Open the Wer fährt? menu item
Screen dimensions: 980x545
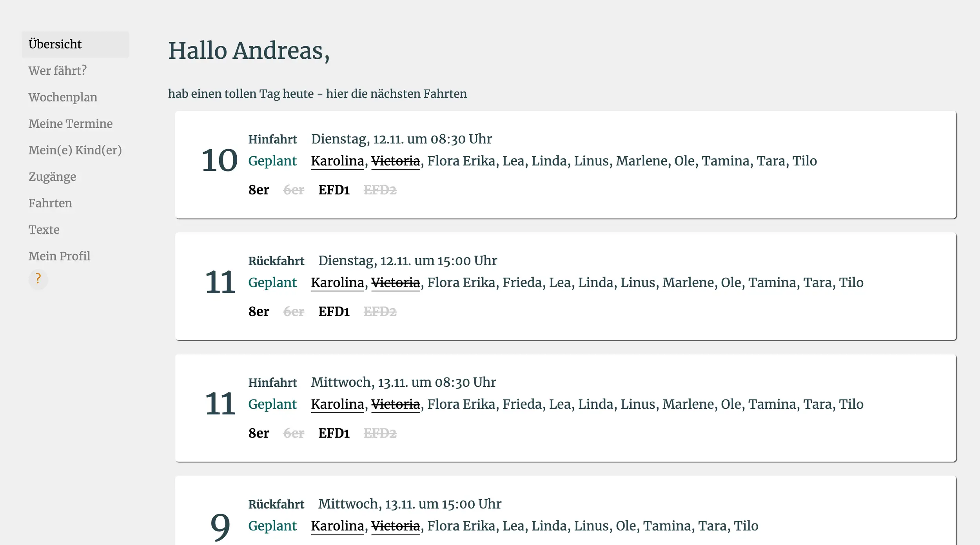(57, 71)
